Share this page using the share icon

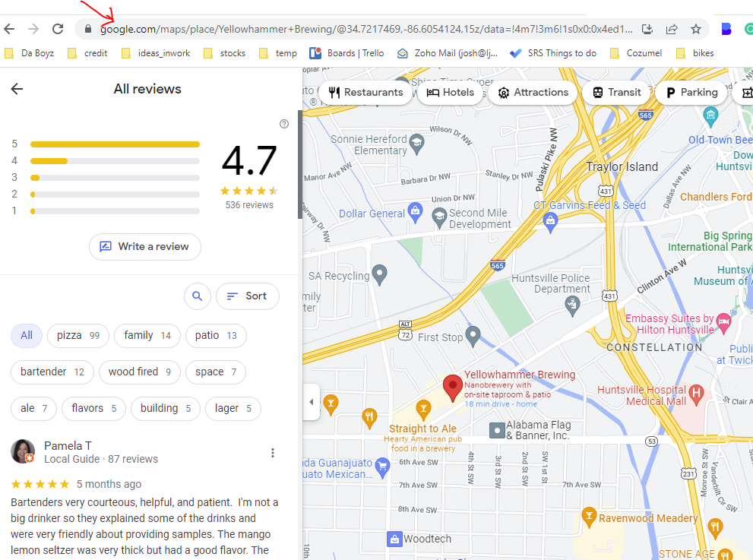[672, 30]
